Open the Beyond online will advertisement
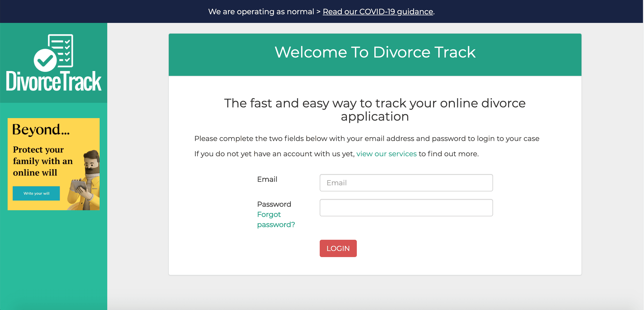The width and height of the screenshot is (644, 310). coord(36,193)
